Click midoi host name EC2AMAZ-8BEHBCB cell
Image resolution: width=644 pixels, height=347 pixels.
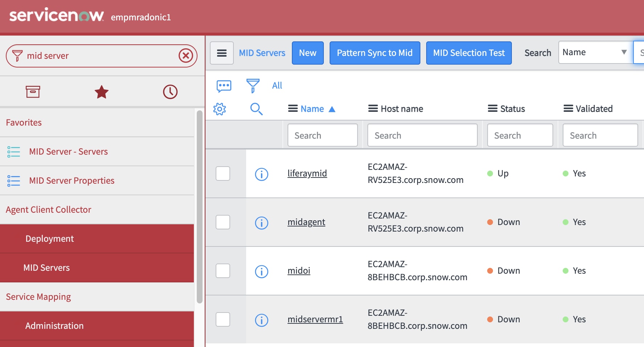417,271
